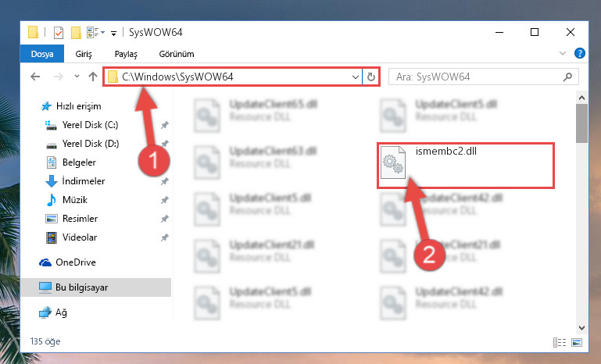Open the Dosya menu tab

[42, 54]
